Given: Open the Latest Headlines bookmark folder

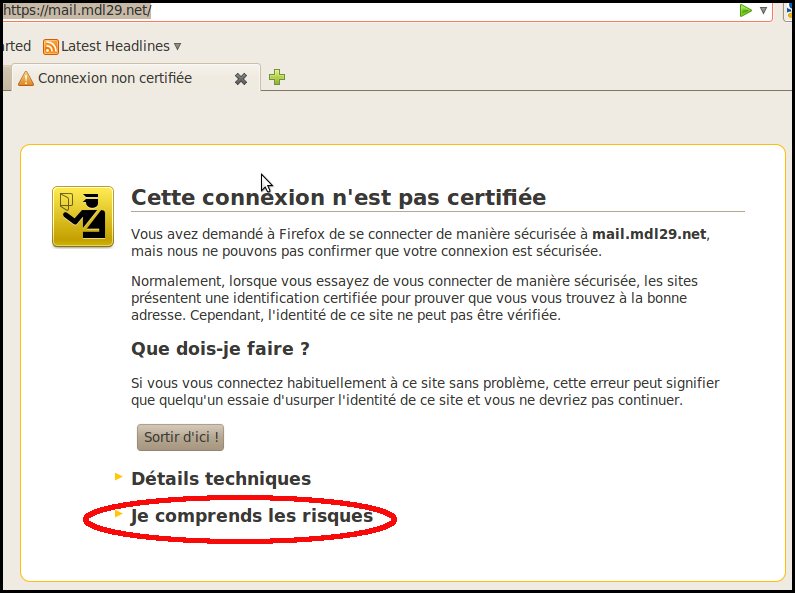Looking at the screenshot, I should pos(115,46).
